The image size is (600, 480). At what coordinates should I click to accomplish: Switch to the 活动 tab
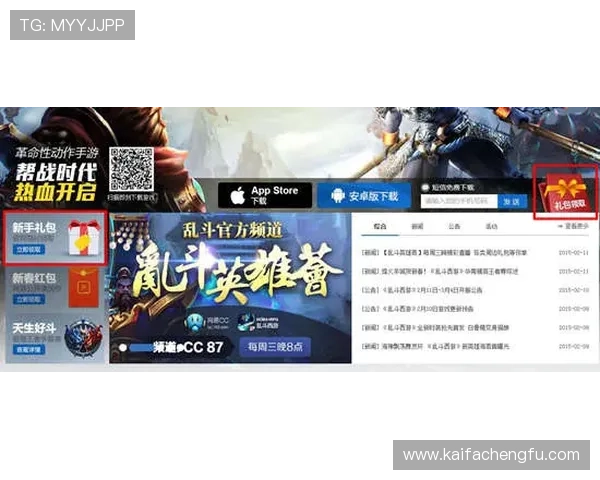[x=491, y=226]
